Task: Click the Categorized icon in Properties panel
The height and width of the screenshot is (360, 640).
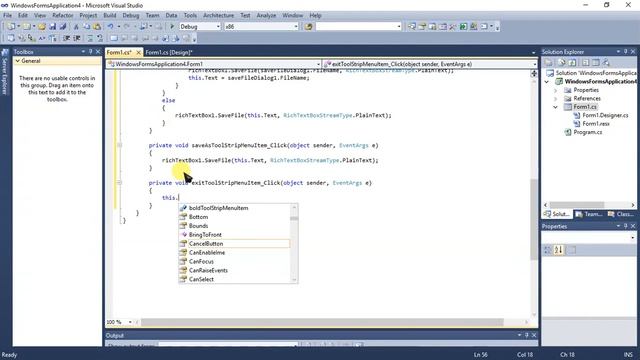Action: (x=548, y=250)
